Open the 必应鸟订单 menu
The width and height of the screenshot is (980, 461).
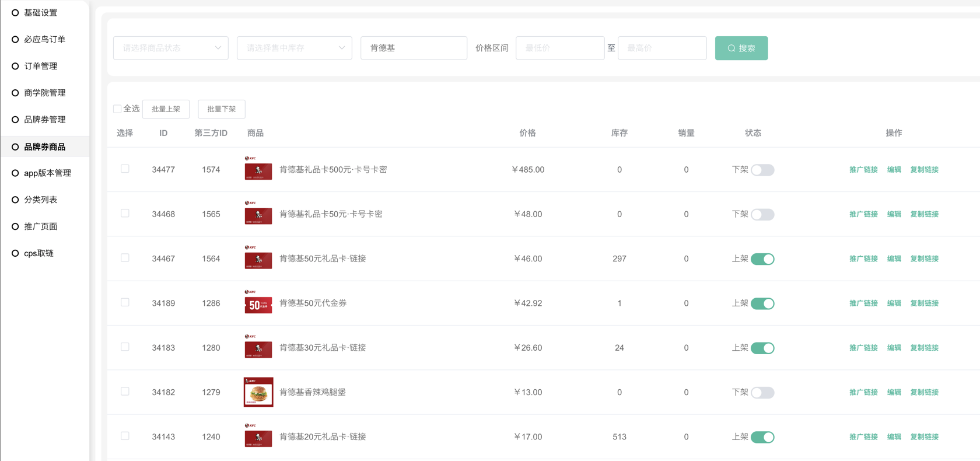click(x=45, y=40)
